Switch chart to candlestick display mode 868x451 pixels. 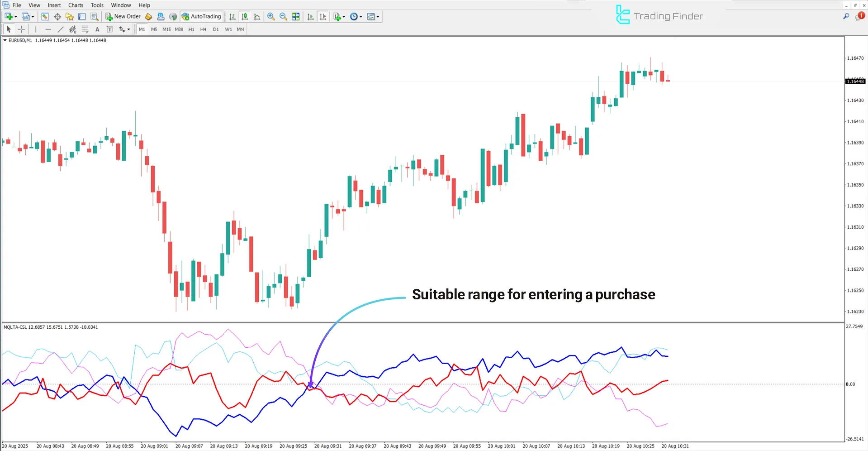245,17
